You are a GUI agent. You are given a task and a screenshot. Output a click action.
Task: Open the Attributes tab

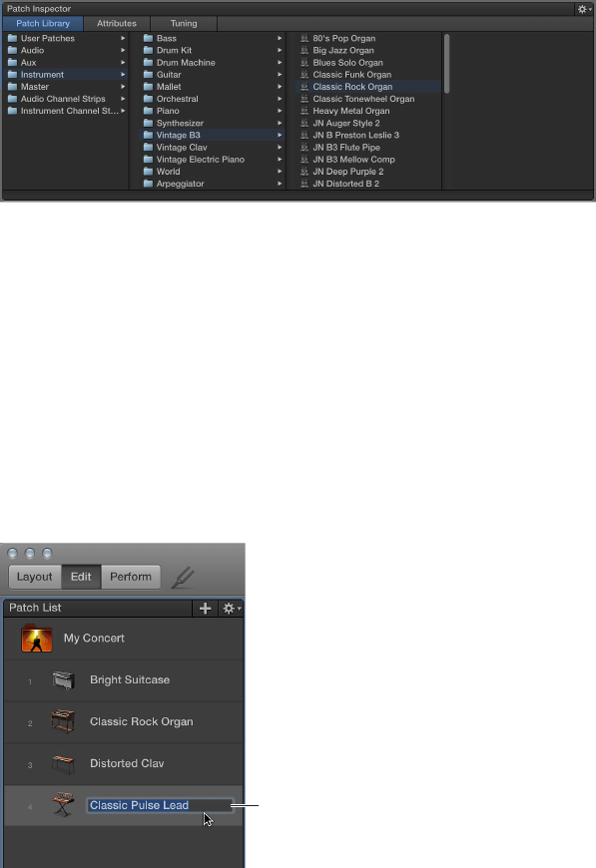coord(117,23)
